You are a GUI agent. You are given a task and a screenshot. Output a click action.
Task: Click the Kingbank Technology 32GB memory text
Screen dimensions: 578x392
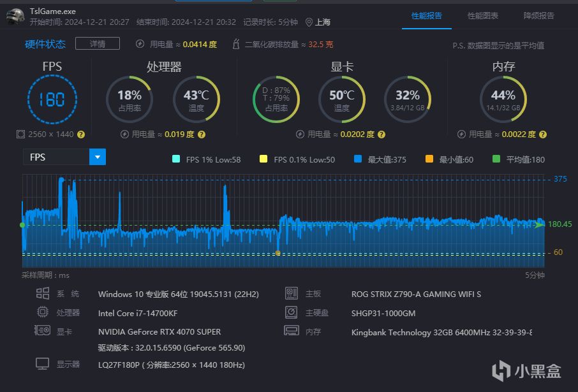tap(441, 332)
